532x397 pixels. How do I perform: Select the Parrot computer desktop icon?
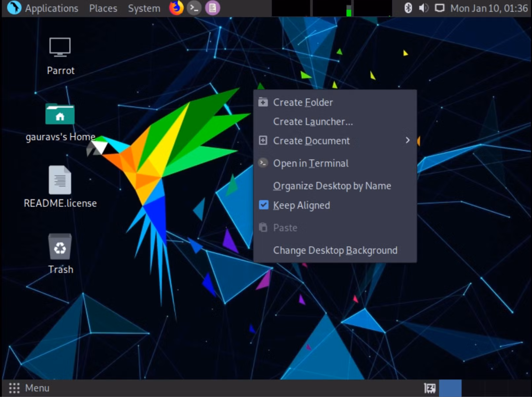[x=60, y=47]
